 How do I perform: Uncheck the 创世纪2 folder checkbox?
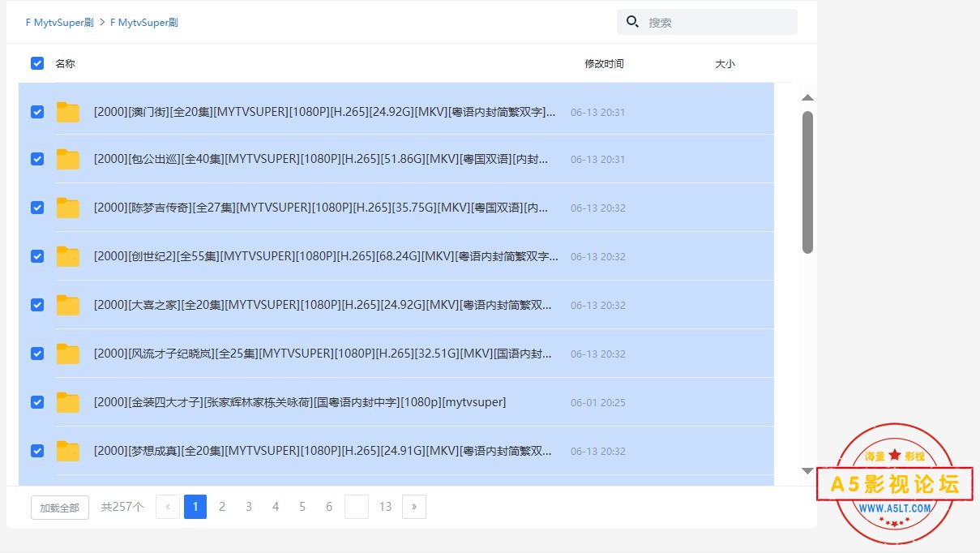coord(37,256)
